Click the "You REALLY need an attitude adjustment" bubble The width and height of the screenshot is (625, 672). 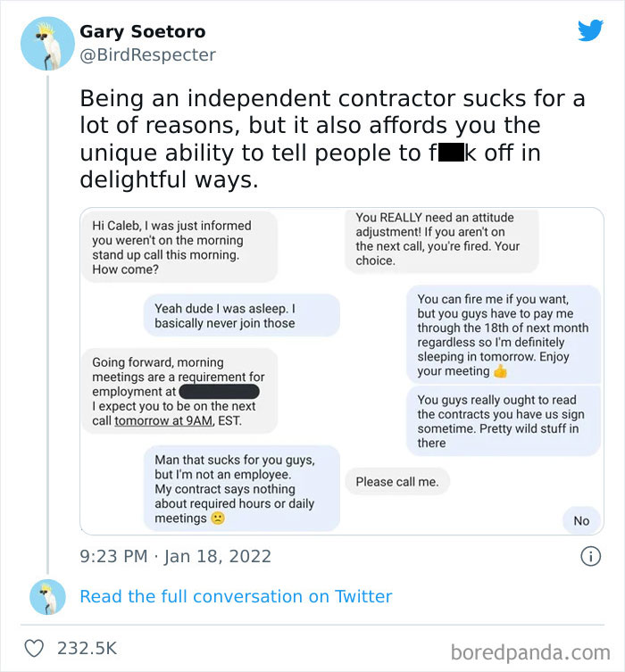(441, 239)
